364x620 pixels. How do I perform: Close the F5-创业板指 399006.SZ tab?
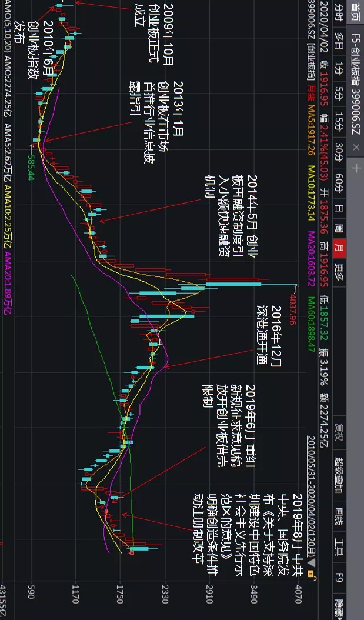(x=356, y=147)
